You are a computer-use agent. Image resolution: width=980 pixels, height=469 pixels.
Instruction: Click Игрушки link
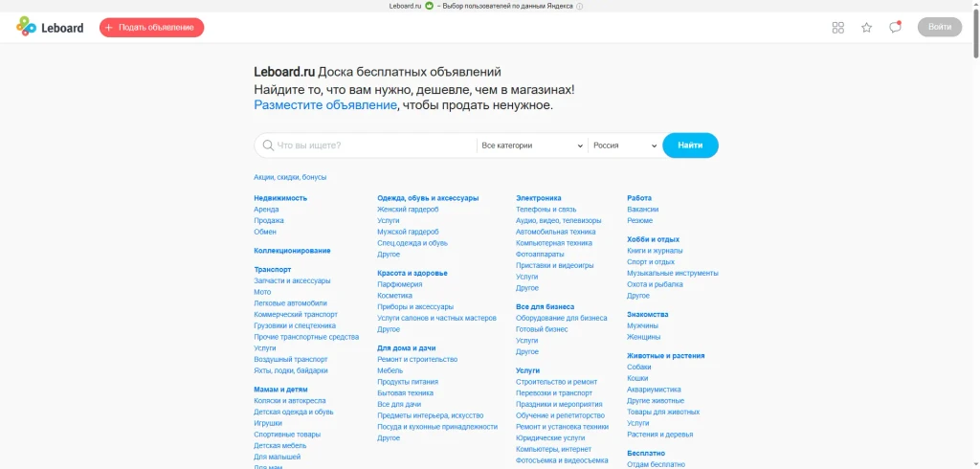(268, 423)
